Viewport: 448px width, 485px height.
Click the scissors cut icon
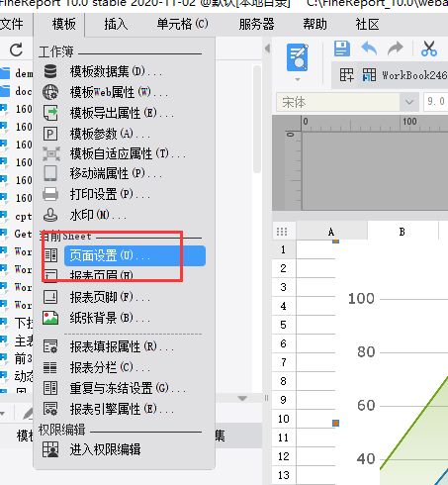pos(429,48)
